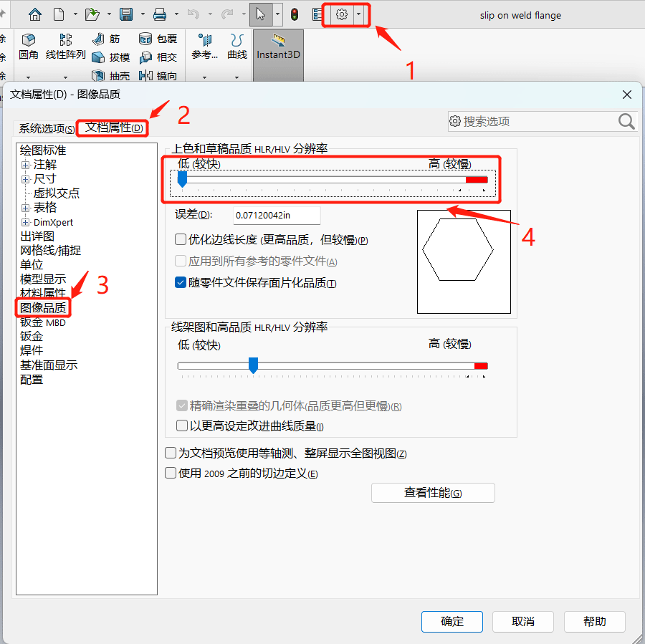Expand the 表格 tree node

coord(26,208)
